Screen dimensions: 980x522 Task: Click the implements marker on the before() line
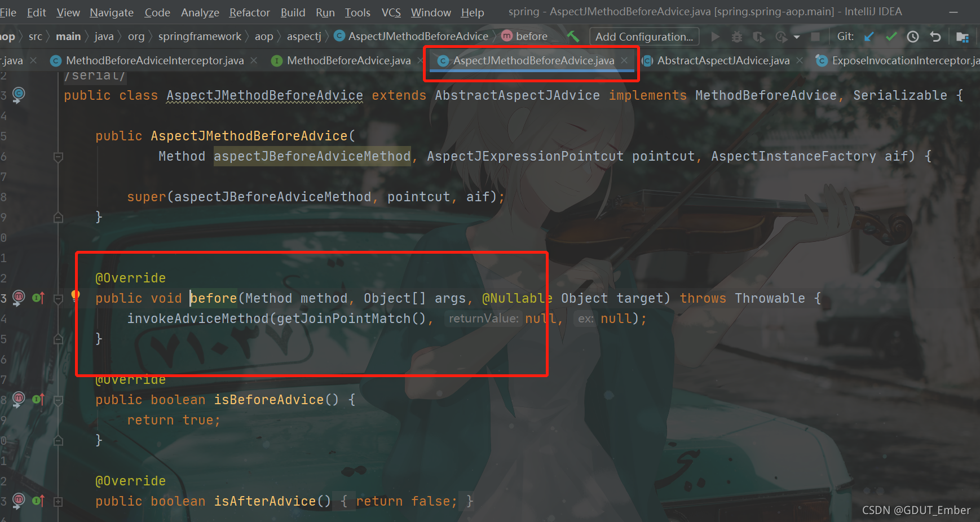(38, 298)
